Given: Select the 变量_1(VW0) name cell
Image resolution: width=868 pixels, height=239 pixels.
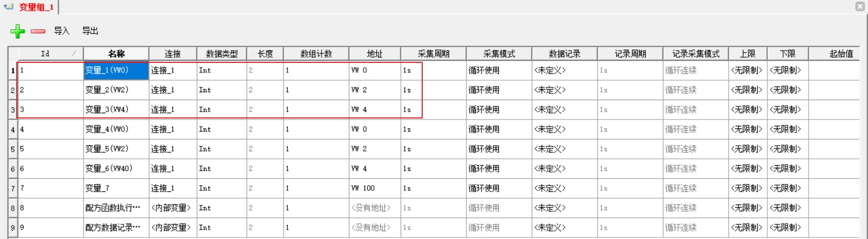Looking at the screenshot, I should tap(116, 70).
